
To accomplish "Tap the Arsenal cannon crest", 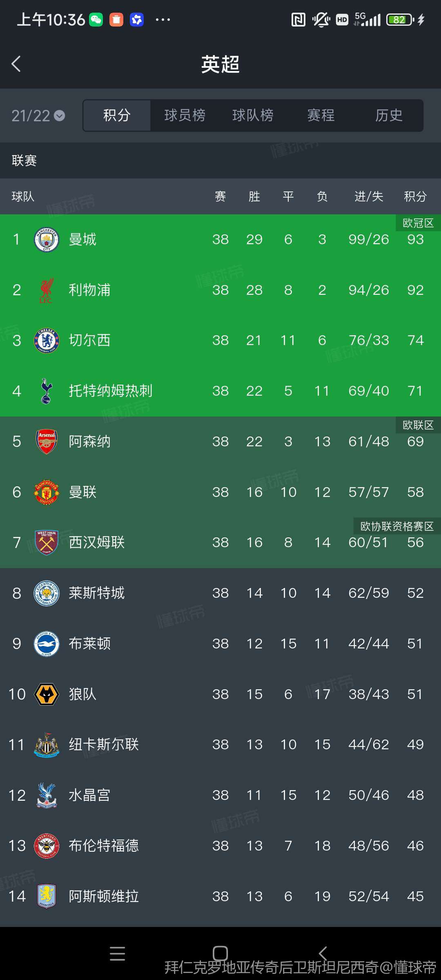I will click(x=47, y=442).
